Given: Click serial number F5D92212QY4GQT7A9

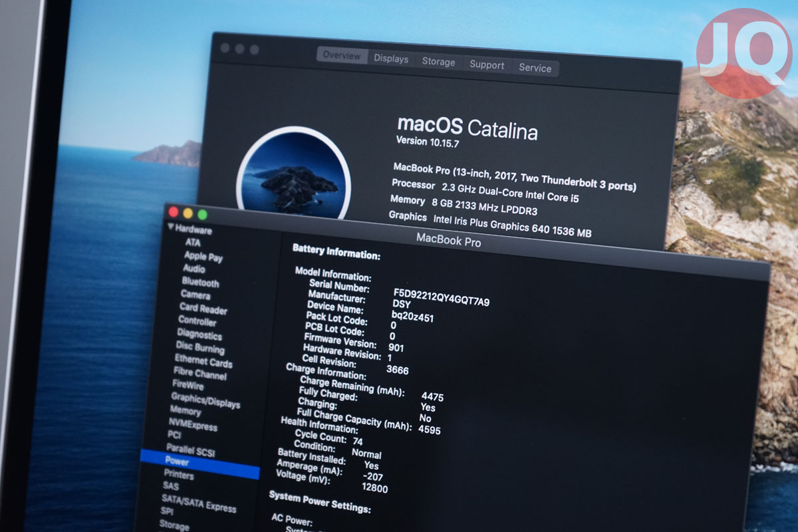Looking at the screenshot, I should (442, 296).
